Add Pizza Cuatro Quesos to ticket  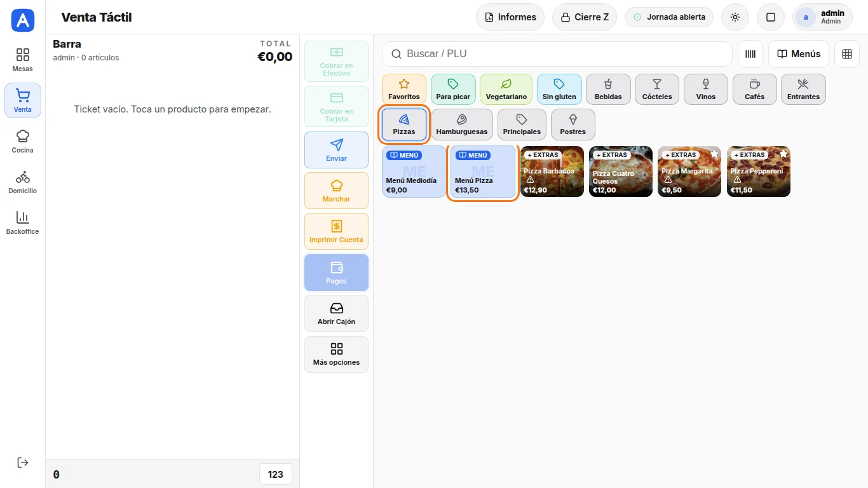click(x=621, y=172)
